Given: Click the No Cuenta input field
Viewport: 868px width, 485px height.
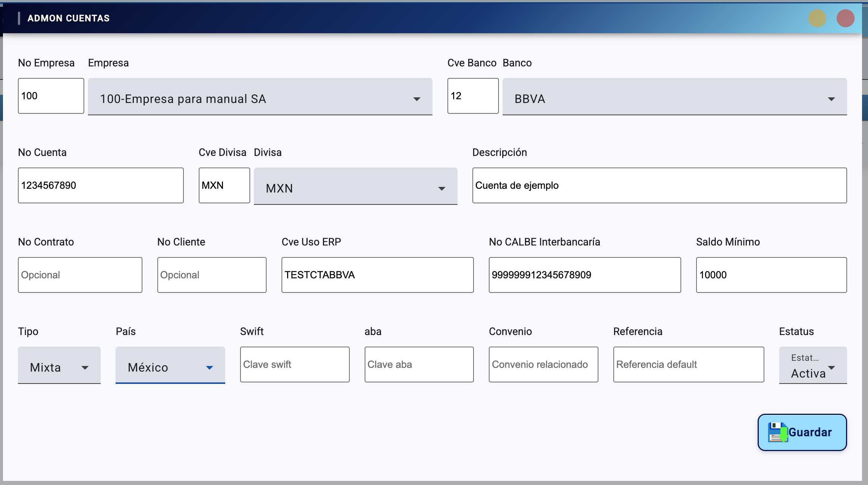Looking at the screenshot, I should click(101, 185).
